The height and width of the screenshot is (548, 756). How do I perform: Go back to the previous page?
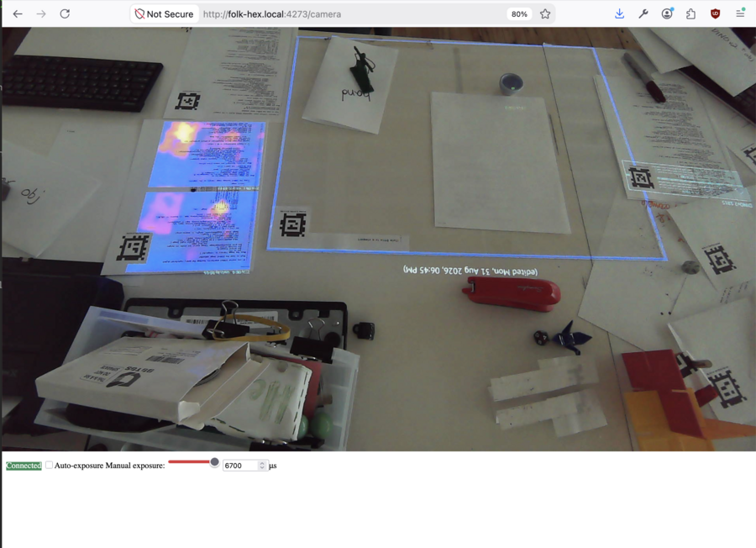[x=18, y=14]
